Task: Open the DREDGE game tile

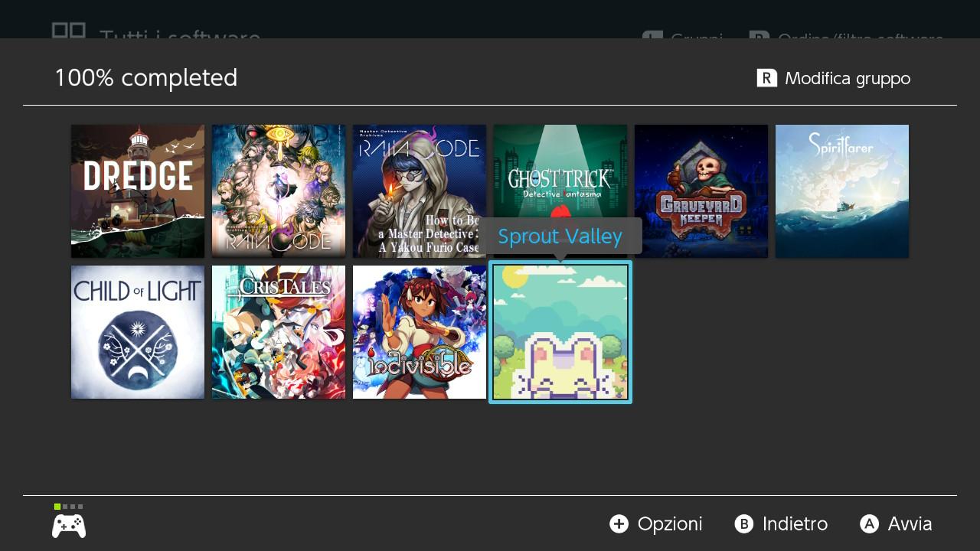Action: tap(138, 191)
